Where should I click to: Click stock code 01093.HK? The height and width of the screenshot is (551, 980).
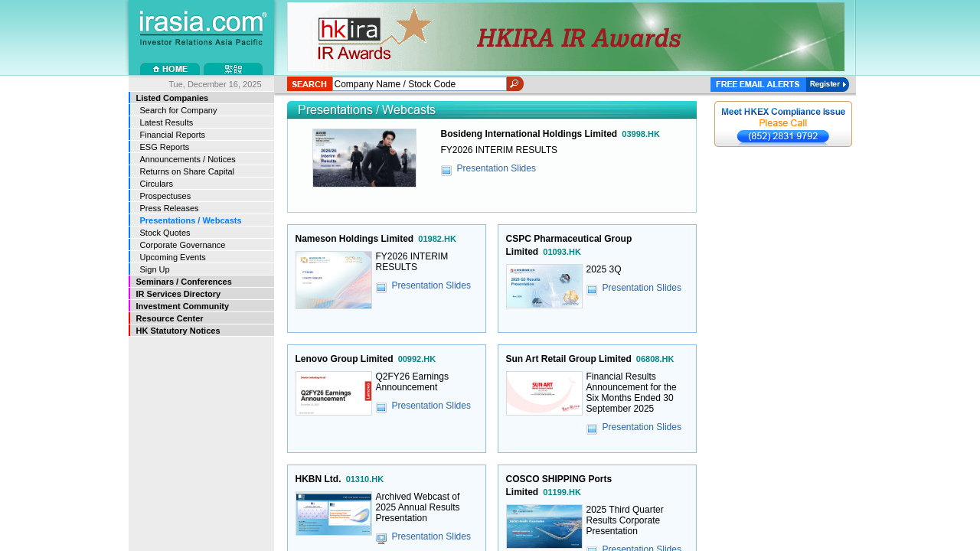pyautogui.click(x=562, y=252)
